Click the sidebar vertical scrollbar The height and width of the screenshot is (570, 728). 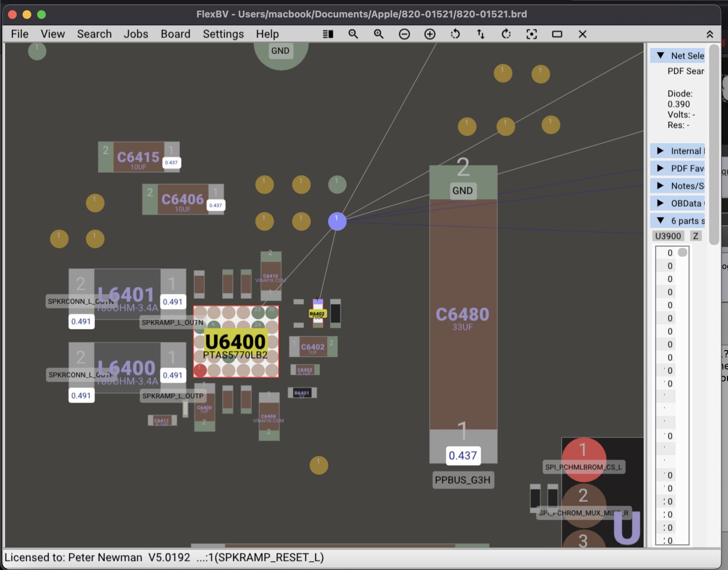click(x=714, y=146)
